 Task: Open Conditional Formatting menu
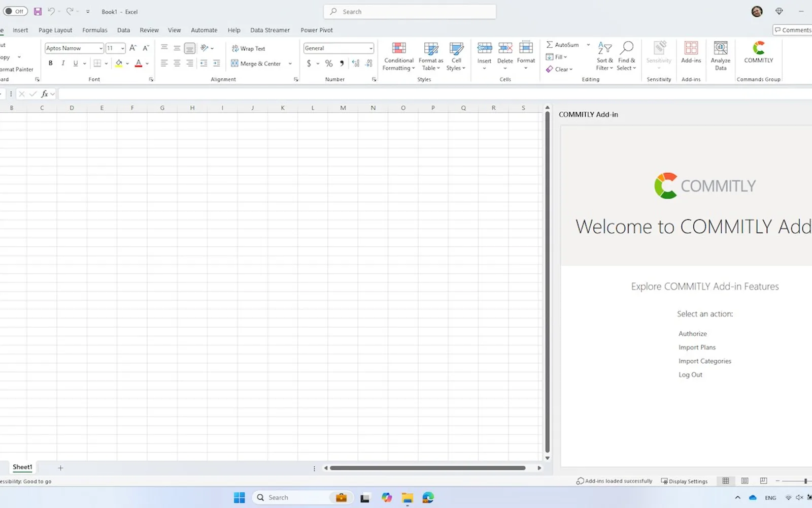point(399,56)
